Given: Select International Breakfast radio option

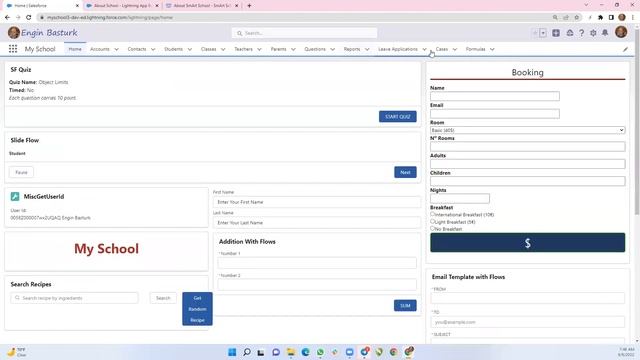Looking at the screenshot, I should tap(433, 214).
